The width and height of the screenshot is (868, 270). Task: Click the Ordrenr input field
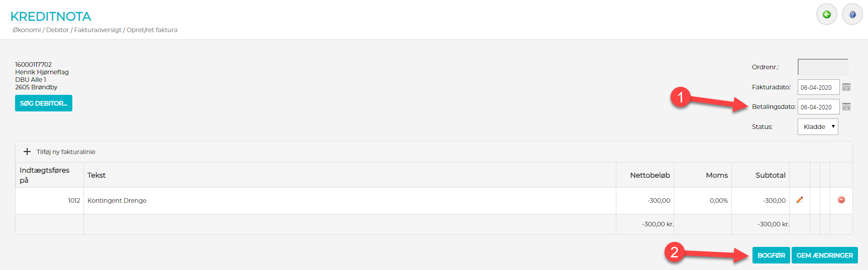click(x=822, y=67)
